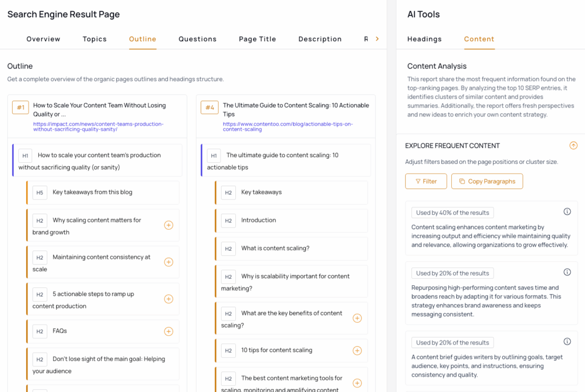Switch to the Topics tab
Viewport: 585px width, 392px height.
click(x=95, y=39)
